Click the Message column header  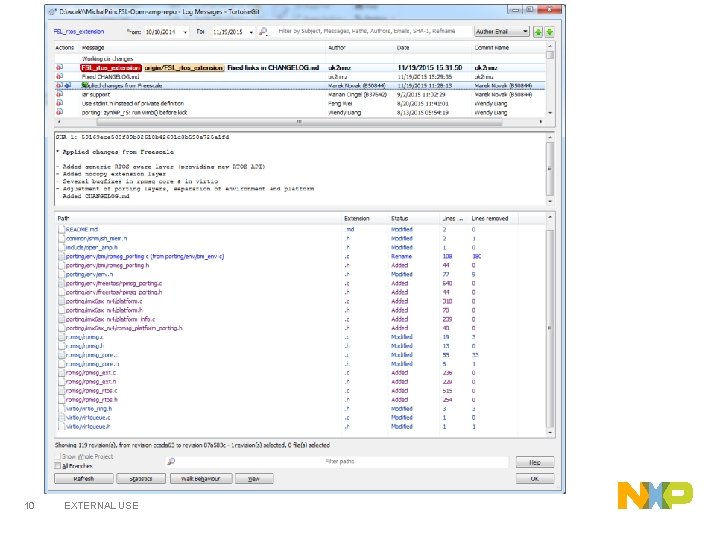point(93,47)
